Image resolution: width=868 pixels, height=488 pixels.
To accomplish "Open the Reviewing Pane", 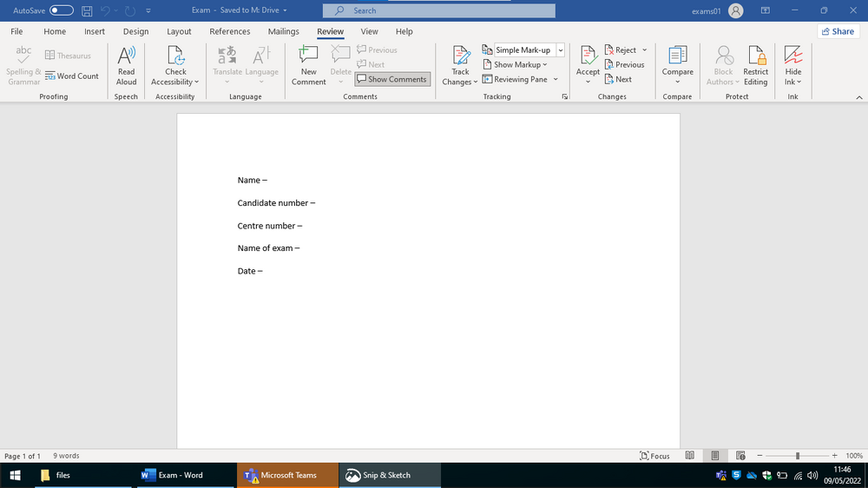I will [x=515, y=79].
